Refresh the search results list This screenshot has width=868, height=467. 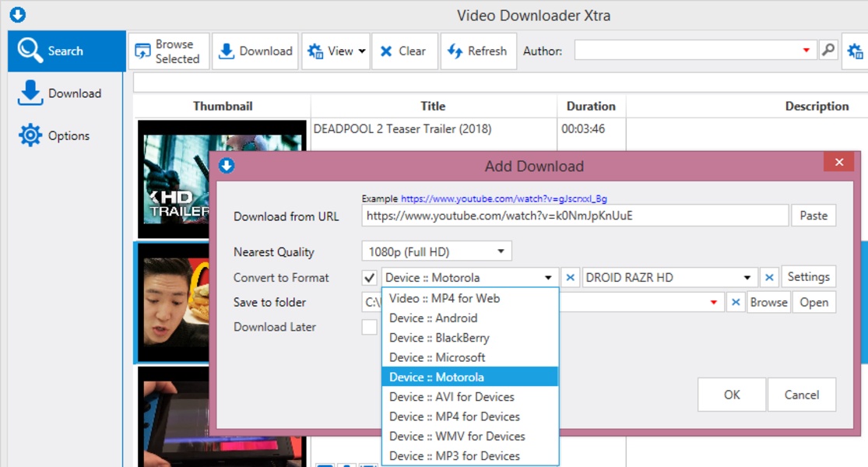tap(477, 51)
